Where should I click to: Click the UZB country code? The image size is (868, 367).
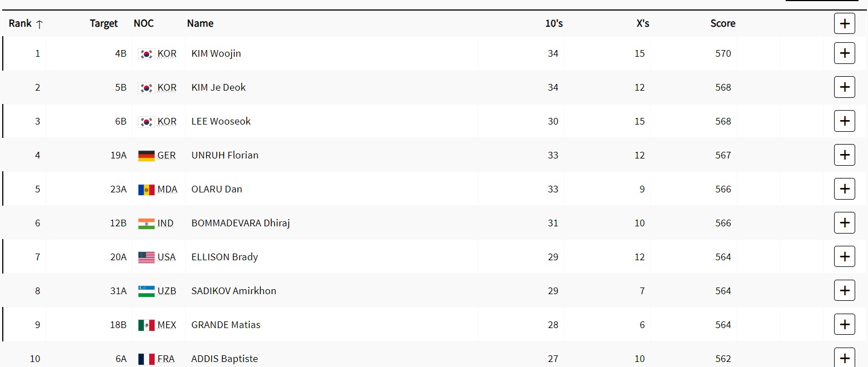coord(167,291)
